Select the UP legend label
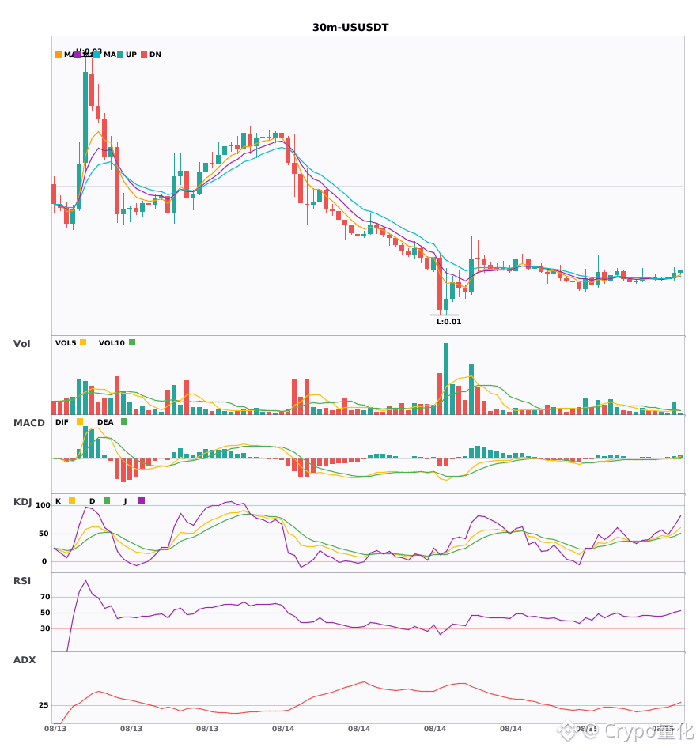 [x=131, y=55]
